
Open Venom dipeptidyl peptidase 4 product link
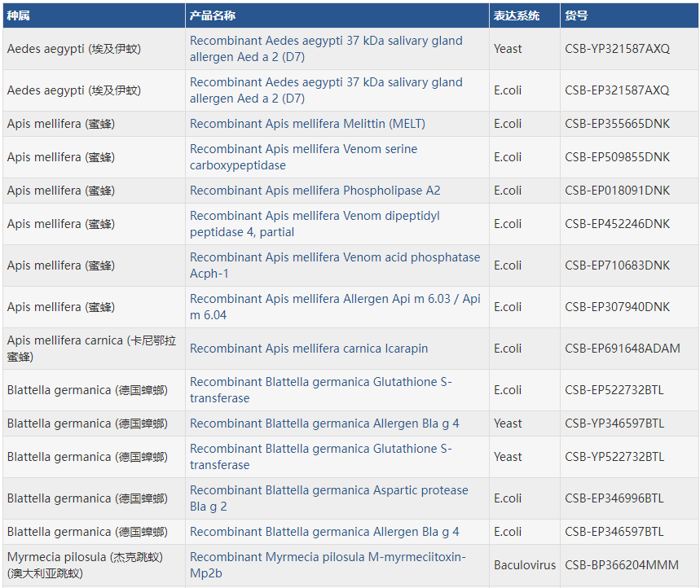pyautogui.click(x=315, y=224)
